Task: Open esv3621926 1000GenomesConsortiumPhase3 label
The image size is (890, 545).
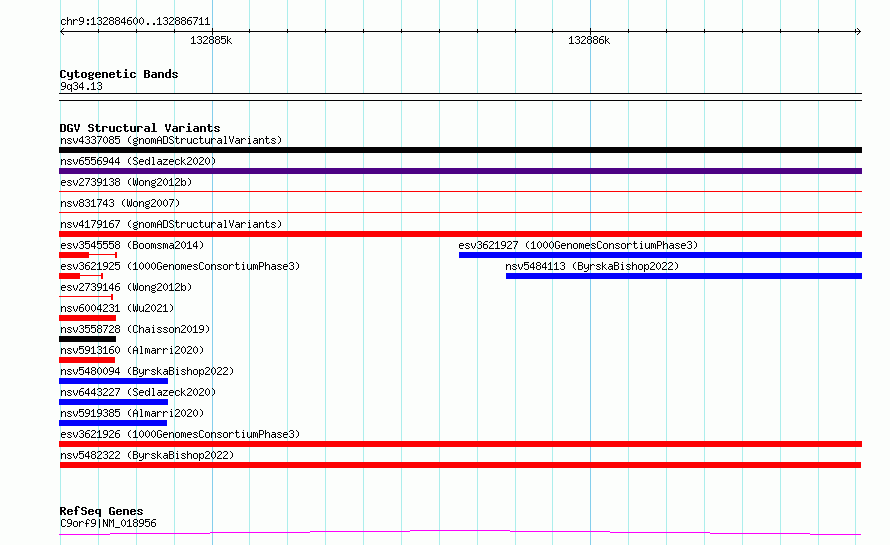Action: (180, 434)
